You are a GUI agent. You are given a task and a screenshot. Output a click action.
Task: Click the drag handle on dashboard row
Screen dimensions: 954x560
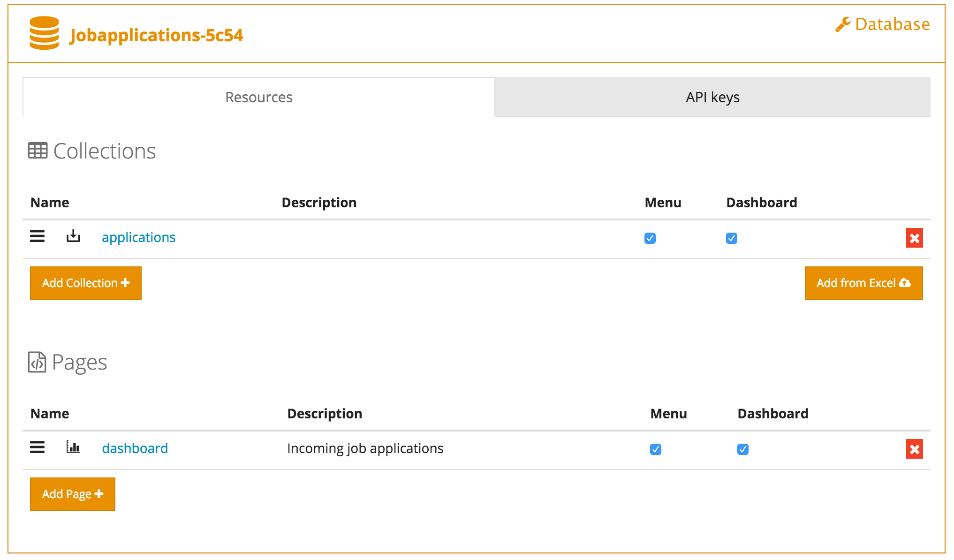point(38,447)
